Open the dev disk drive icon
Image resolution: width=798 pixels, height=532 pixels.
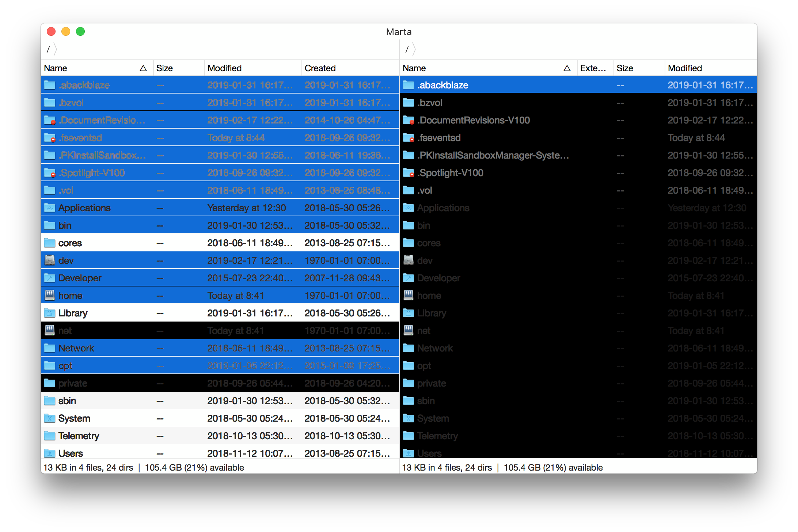point(50,260)
